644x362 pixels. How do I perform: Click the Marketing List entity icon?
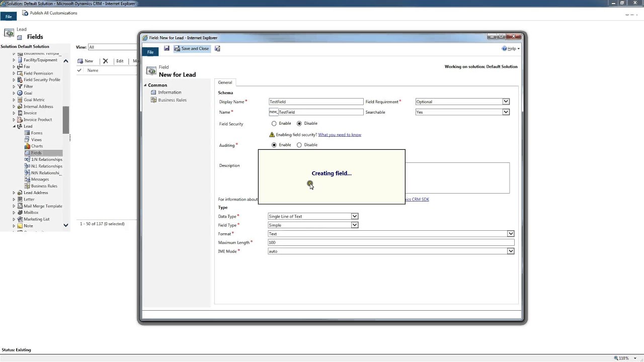pos(20,219)
